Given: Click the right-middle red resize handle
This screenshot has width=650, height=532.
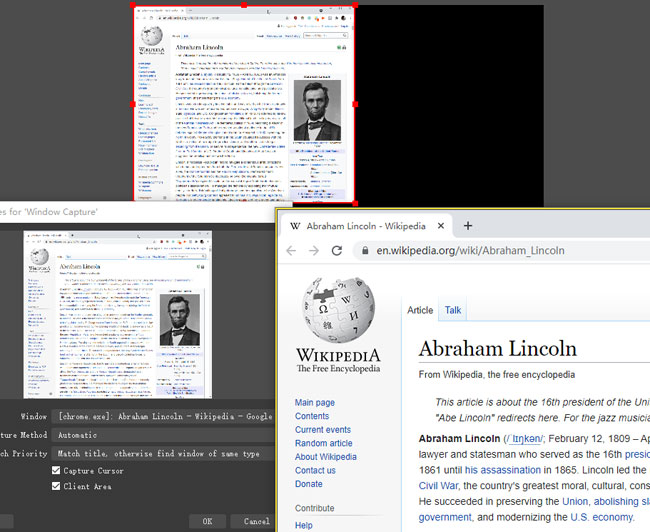Looking at the screenshot, I should [355, 104].
